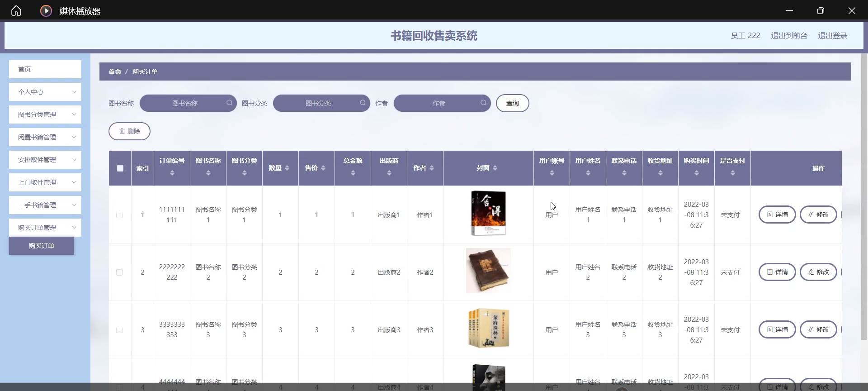
Task: Expand the 二手书籍管理 sidebar menu
Action: click(45, 205)
